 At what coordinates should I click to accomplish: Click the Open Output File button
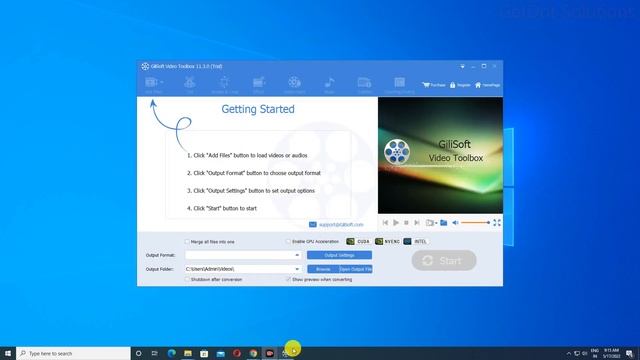coord(356,269)
